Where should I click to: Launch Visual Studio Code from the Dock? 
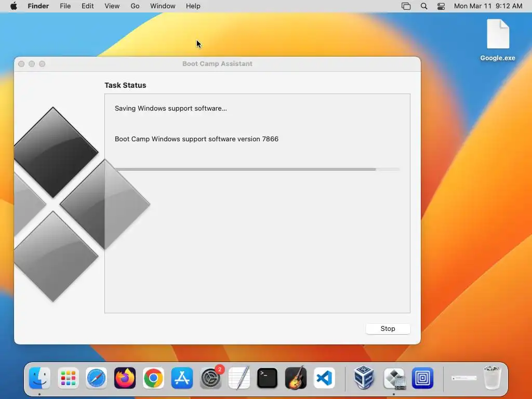(324, 378)
